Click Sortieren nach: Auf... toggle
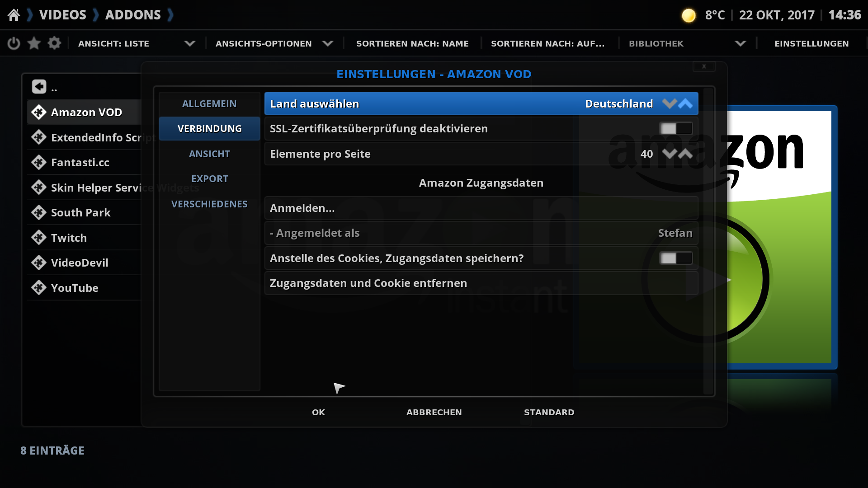This screenshot has height=488, width=868. click(x=547, y=43)
